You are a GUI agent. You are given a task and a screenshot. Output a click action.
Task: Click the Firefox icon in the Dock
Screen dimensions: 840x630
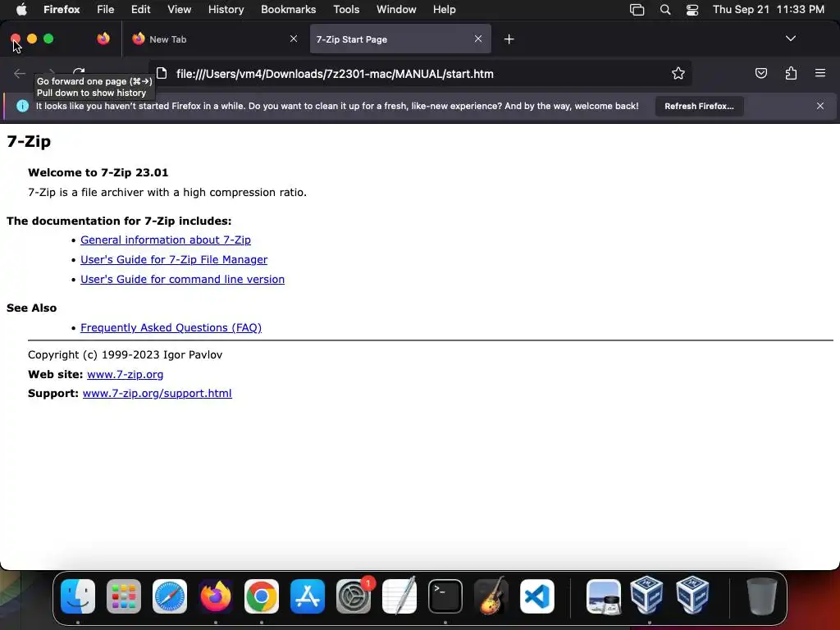[216, 596]
